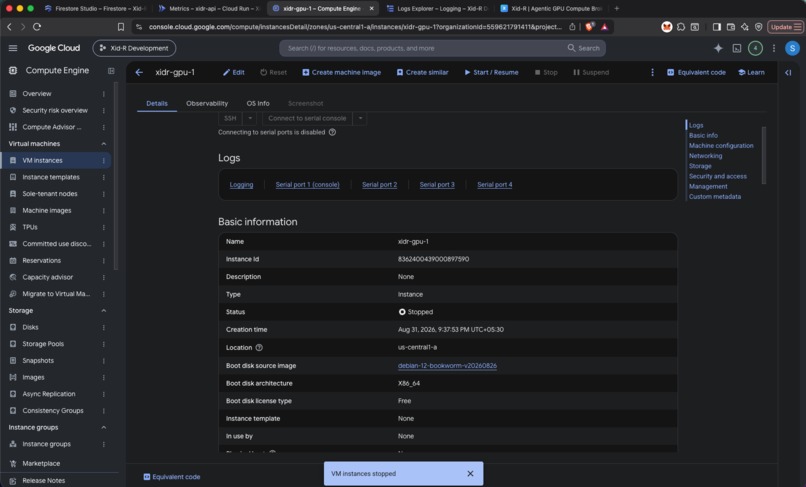Collapse the Instance groups section
The width and height of the screenshot is (806, 487).
tap(103, 427)
